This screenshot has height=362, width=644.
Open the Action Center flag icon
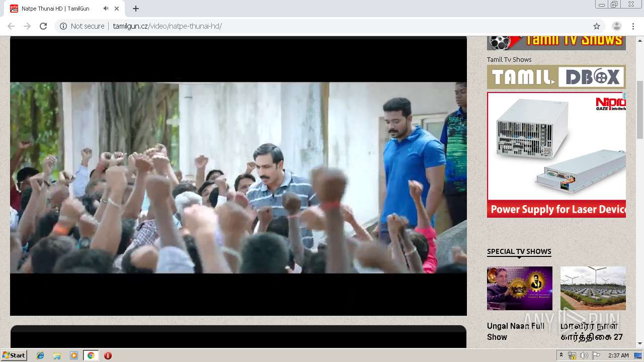pos(596,355)
